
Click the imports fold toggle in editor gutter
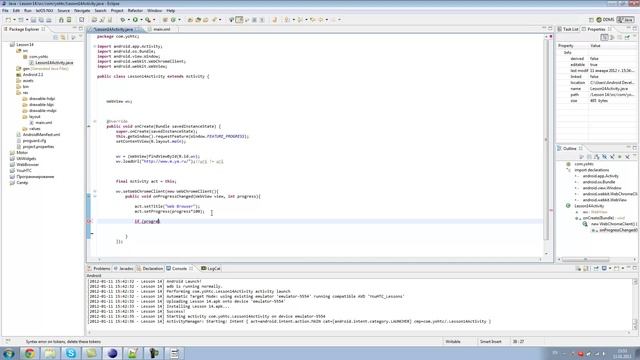click(95, 46)
